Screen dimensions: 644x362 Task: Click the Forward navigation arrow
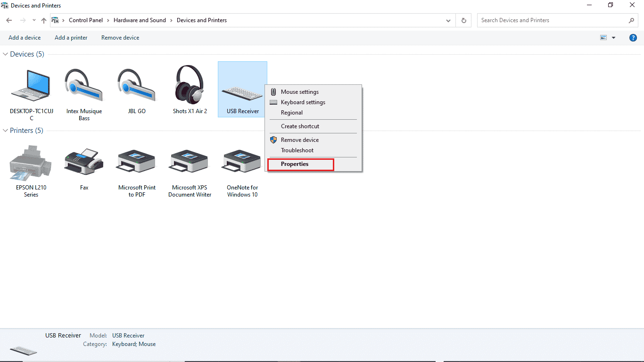pos(23,20)
